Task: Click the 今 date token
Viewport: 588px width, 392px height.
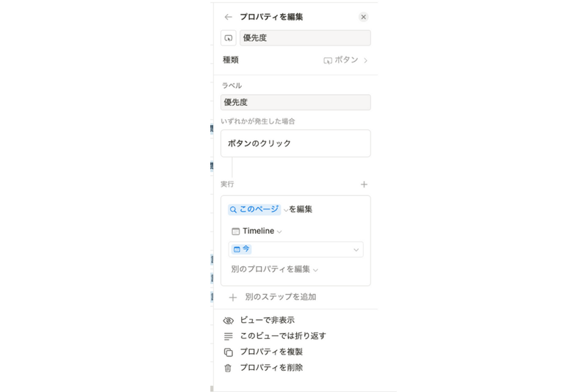Action: pos(242,249)
